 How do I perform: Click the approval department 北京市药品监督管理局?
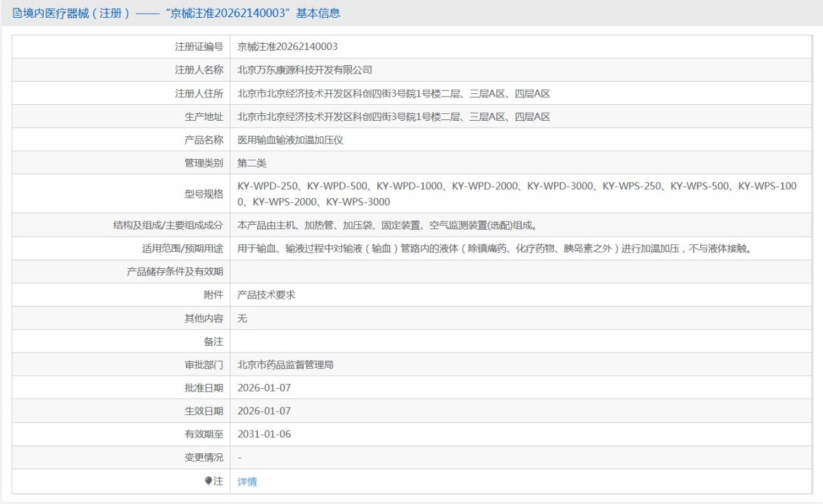(x=285, y=365)
